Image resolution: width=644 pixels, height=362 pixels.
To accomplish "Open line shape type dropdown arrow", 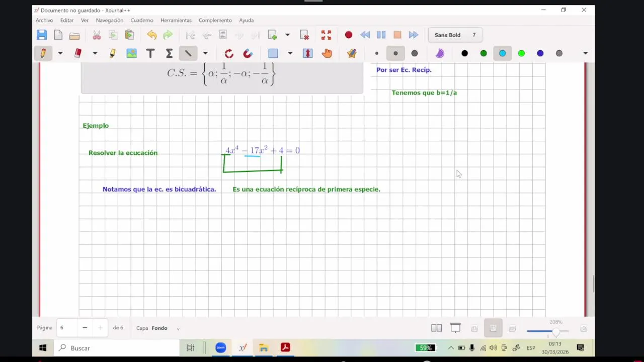I will coord(205,53).
